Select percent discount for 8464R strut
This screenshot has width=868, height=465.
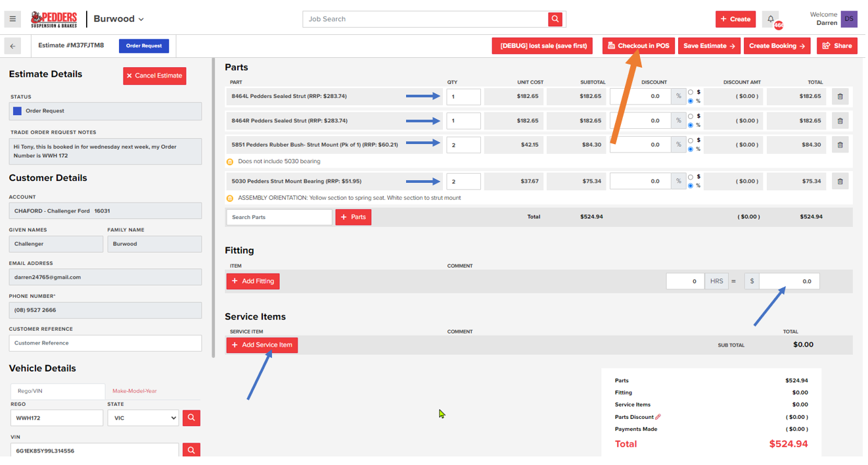(x=691, y=125)
